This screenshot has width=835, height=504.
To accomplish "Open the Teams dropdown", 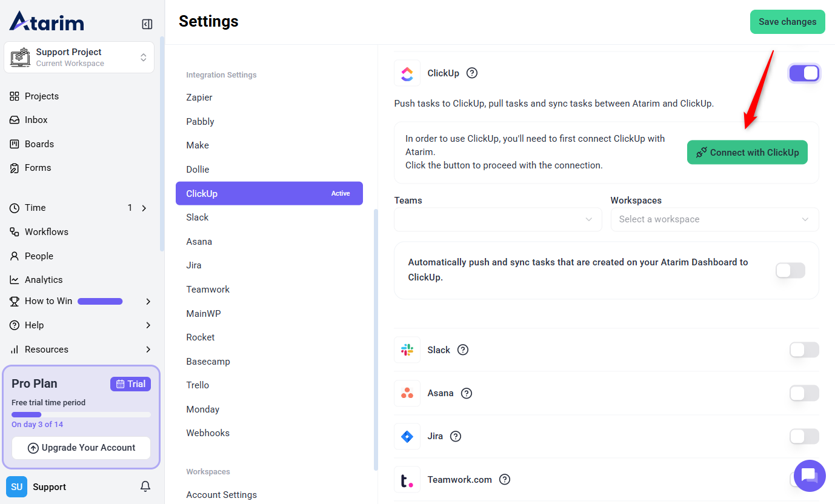I will 497,219.
